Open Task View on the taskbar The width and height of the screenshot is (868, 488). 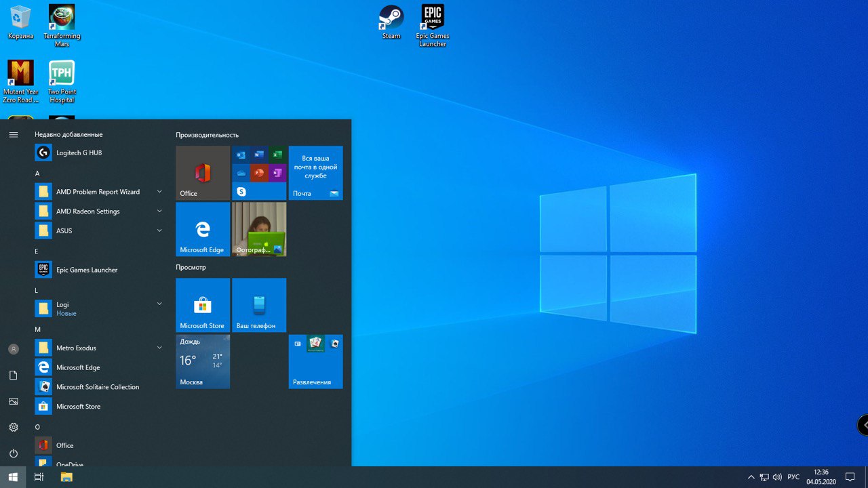(x=39, y=477)
